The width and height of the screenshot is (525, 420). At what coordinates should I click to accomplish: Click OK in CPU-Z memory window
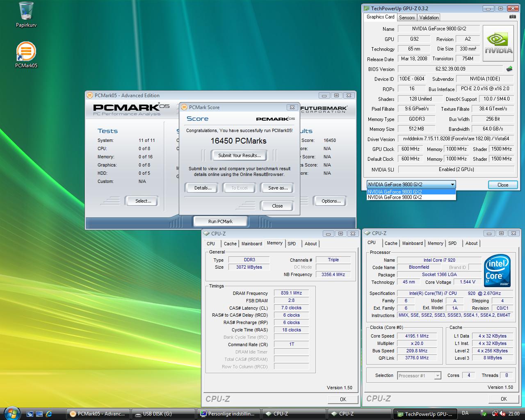pos(343,399)
